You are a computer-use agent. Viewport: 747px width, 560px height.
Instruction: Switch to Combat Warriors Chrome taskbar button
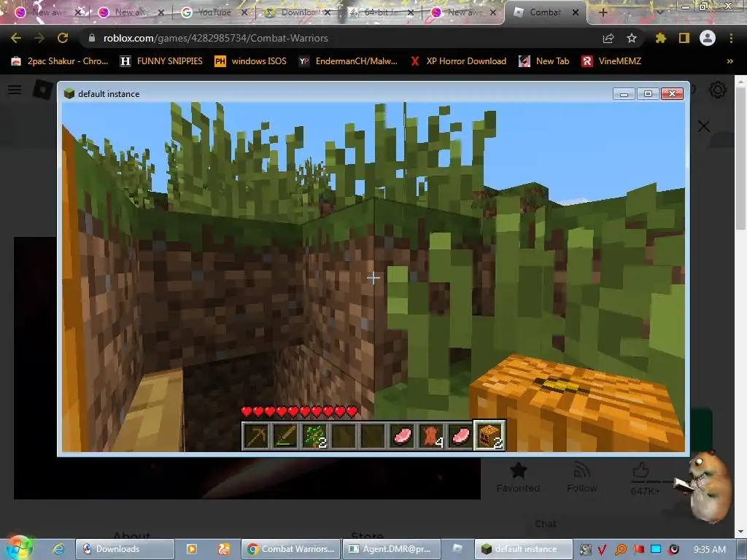coord(290,549)
